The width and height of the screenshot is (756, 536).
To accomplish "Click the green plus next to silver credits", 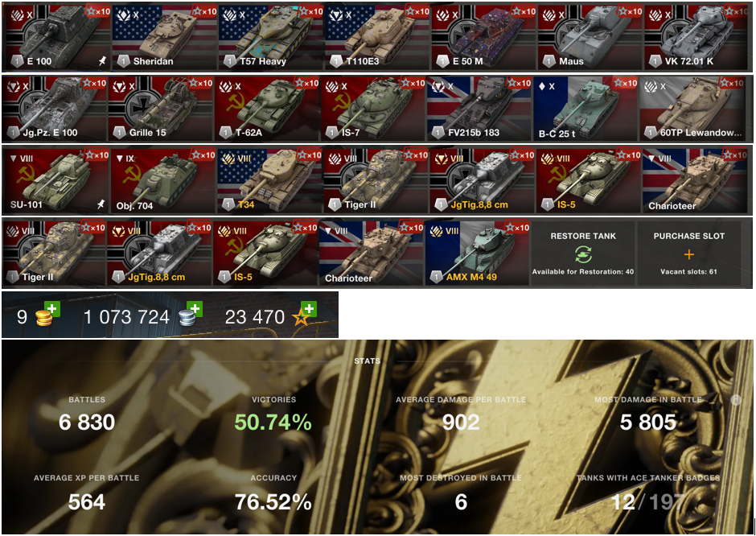I will tap(195, 308).
